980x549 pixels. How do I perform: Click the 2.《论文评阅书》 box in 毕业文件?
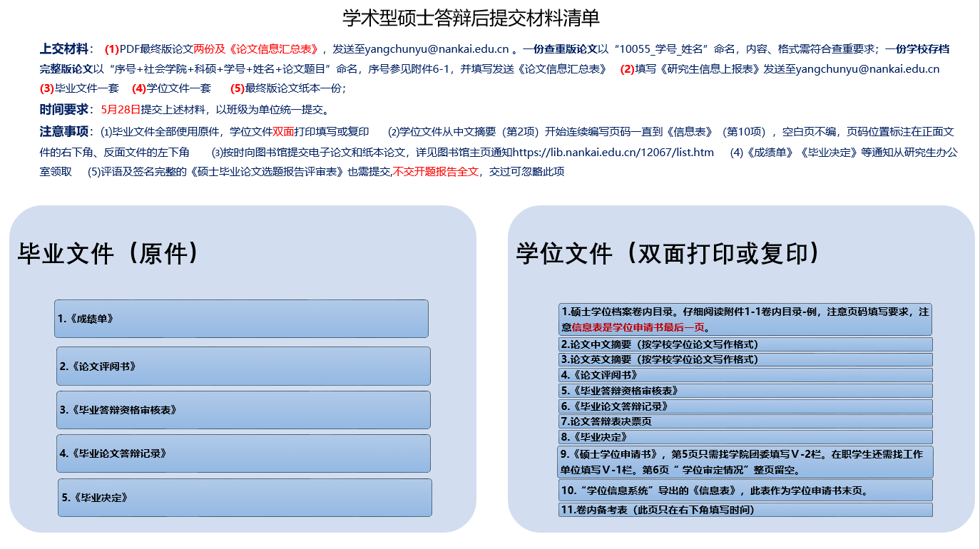[243, 366]
